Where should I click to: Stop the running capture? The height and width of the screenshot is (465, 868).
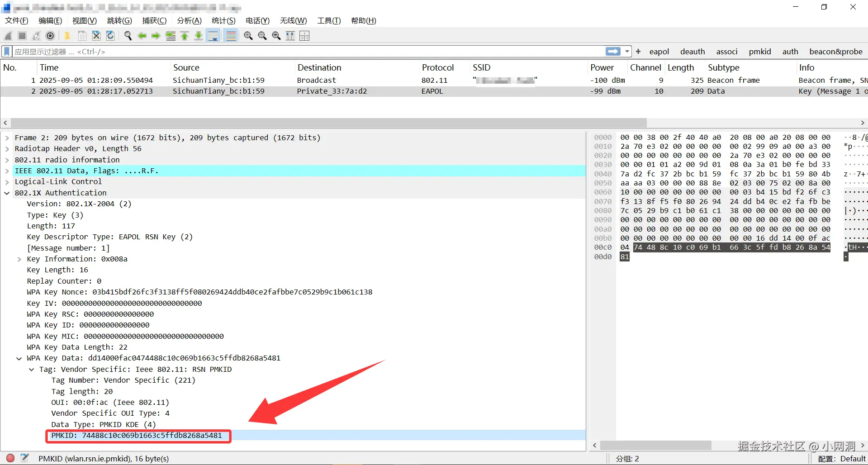(22, 36)
